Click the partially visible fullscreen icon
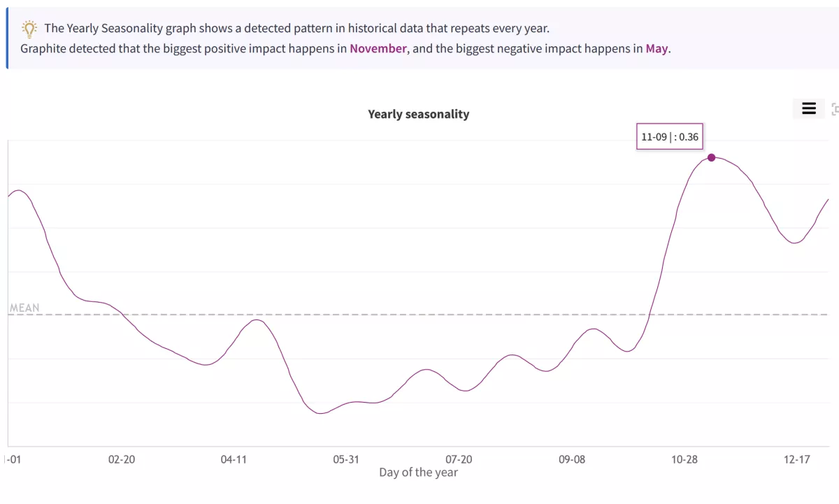839x504 pixels. [x=835, y=109]
